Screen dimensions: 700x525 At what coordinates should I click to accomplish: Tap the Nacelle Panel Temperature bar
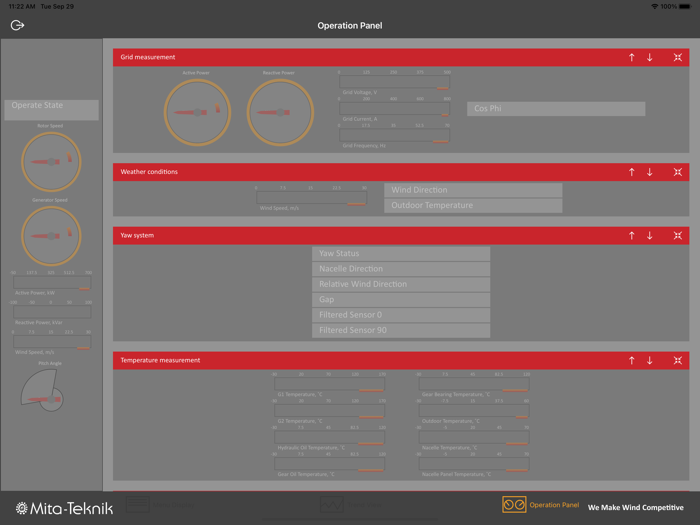[x=474, y=464]
